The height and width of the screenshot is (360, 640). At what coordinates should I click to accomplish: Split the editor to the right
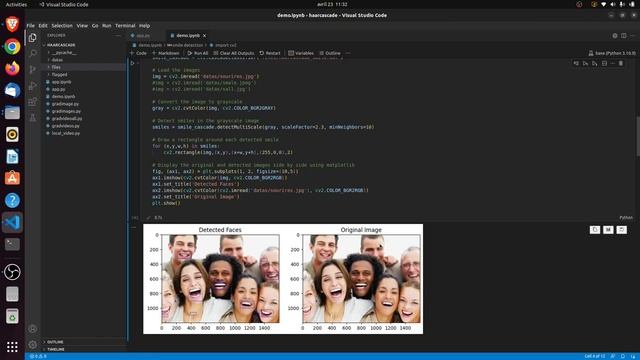tap(624, 36)
